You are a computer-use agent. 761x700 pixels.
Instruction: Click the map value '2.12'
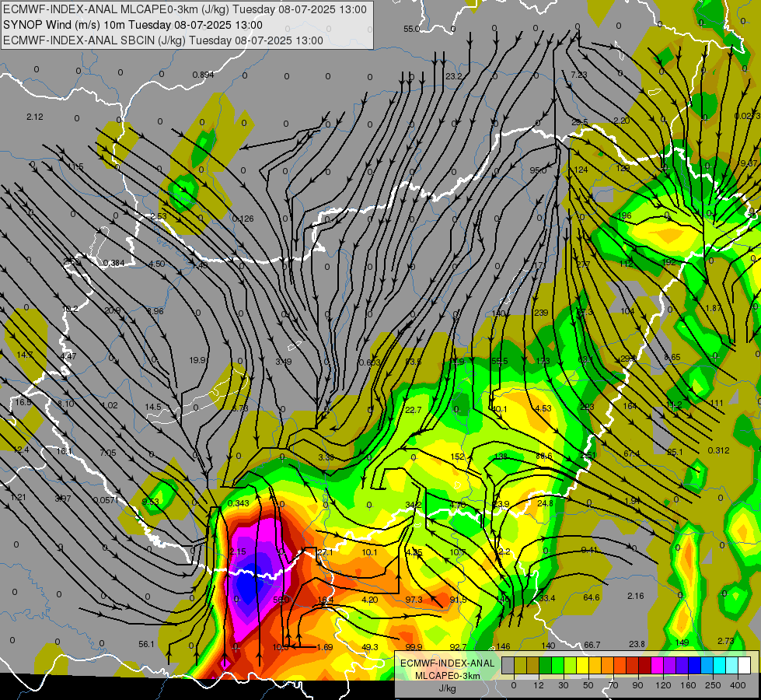click(x=35, y=117)
